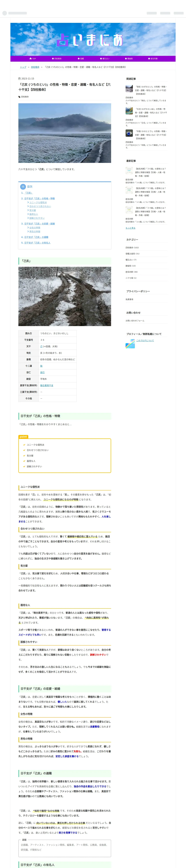Open category 二十七宿 (1)
Viewport: 186px width, 868px height.
[x=131, y=278]
